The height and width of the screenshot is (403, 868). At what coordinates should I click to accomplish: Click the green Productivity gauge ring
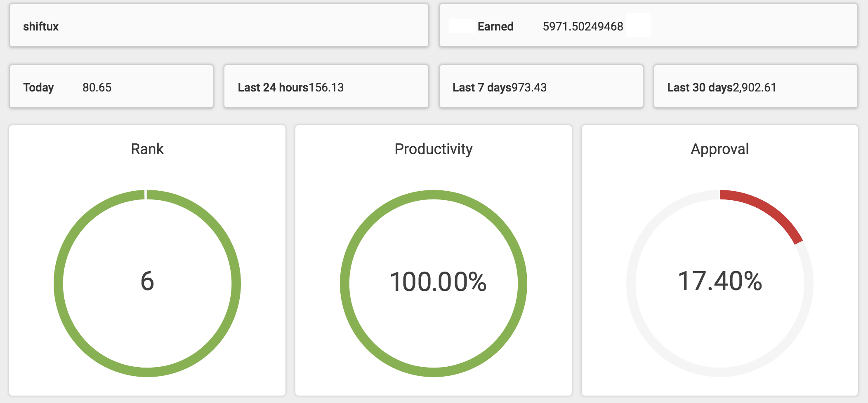tap(344, 283)
